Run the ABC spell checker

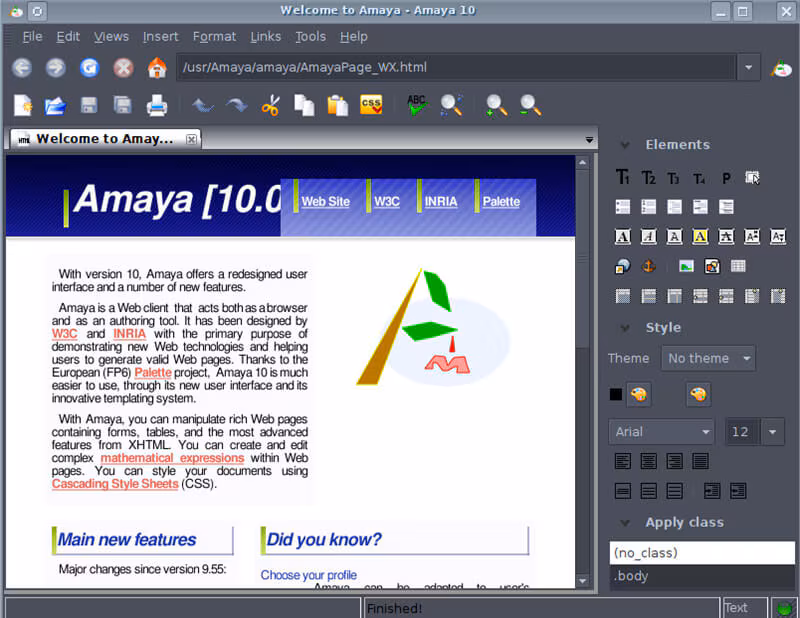[x=417, y=105]
